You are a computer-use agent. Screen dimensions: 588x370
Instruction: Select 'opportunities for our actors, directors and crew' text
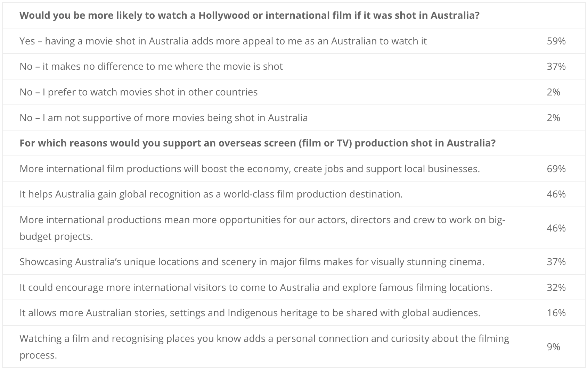tap(262, 228)
